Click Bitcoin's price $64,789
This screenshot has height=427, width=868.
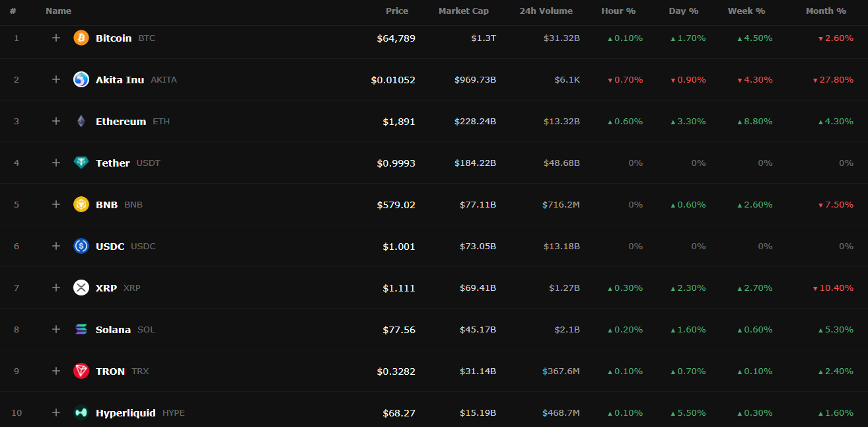pyautogui.click(x=396, y=38)
